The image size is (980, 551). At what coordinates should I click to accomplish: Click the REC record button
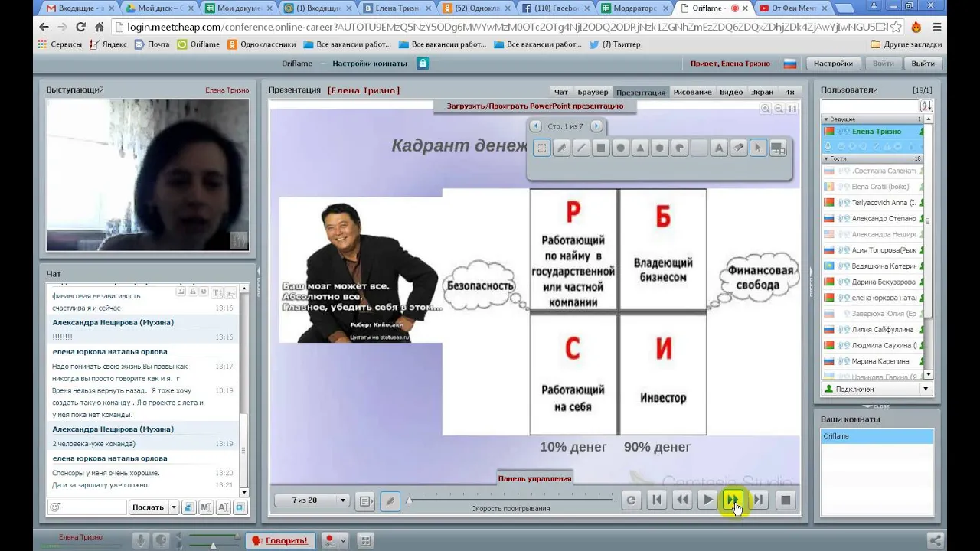(x=329, y=540)
